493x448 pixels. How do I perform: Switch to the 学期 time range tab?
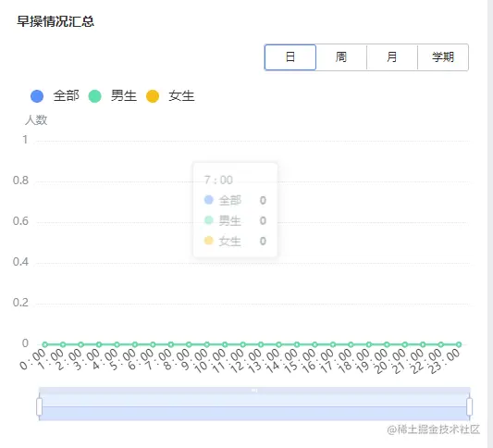pyautogui.click(x=443, y=57)
